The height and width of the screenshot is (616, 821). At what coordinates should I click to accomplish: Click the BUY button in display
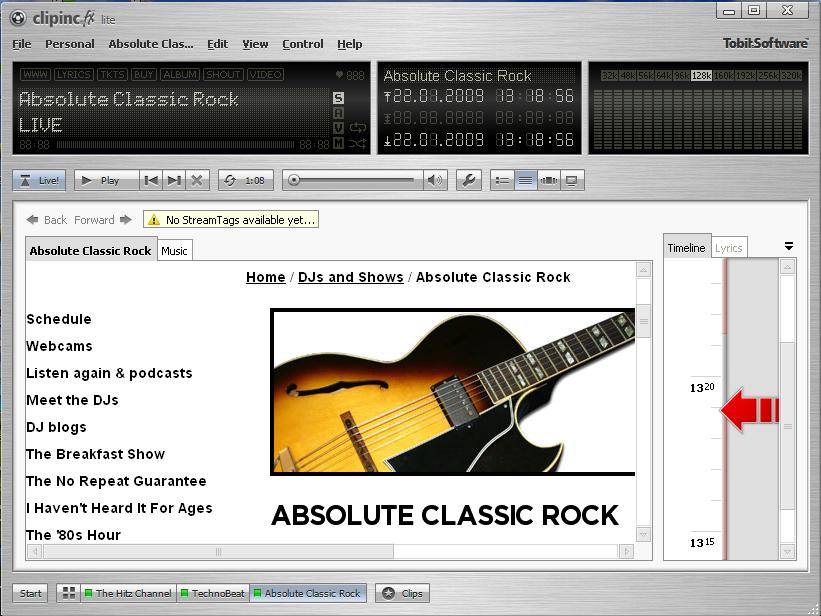click(x=143, y=74)
